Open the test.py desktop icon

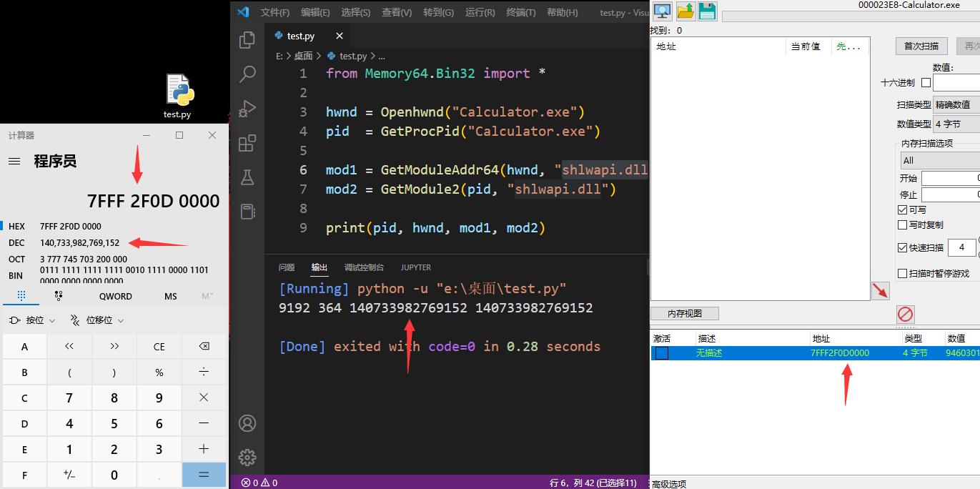coord(177,97)
